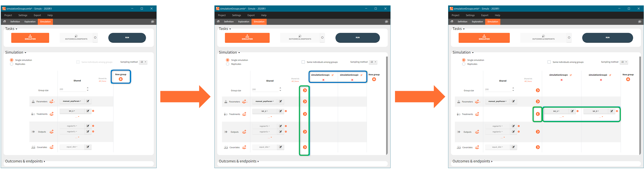
Task: Delete simulationGroup1 in the middle window
Action: [323, 80]
